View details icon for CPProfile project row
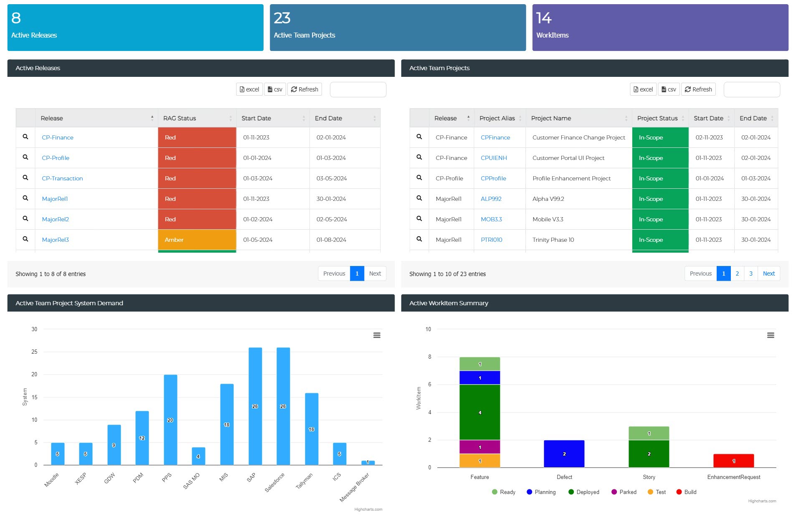The image size is (796, 532). pyautogui.click(x=419, y=177)
